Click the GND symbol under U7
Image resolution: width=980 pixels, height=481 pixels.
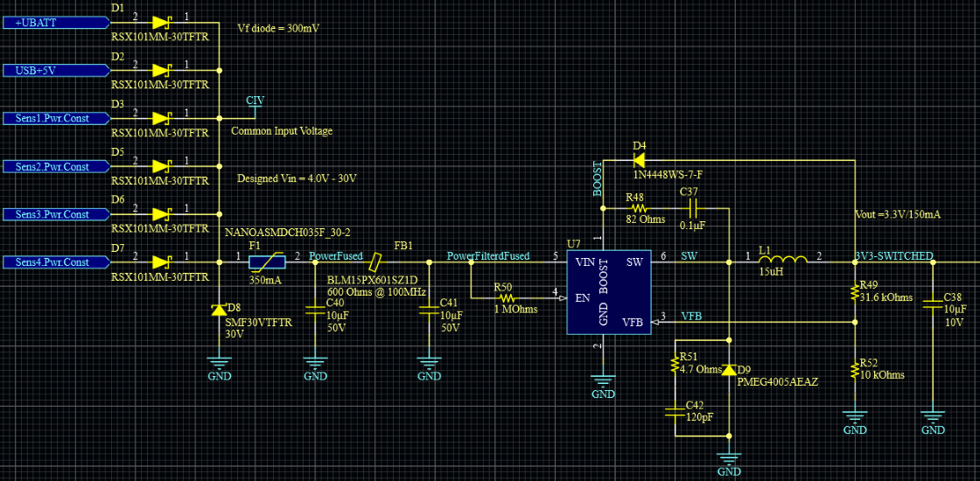(x=603, y=385)
